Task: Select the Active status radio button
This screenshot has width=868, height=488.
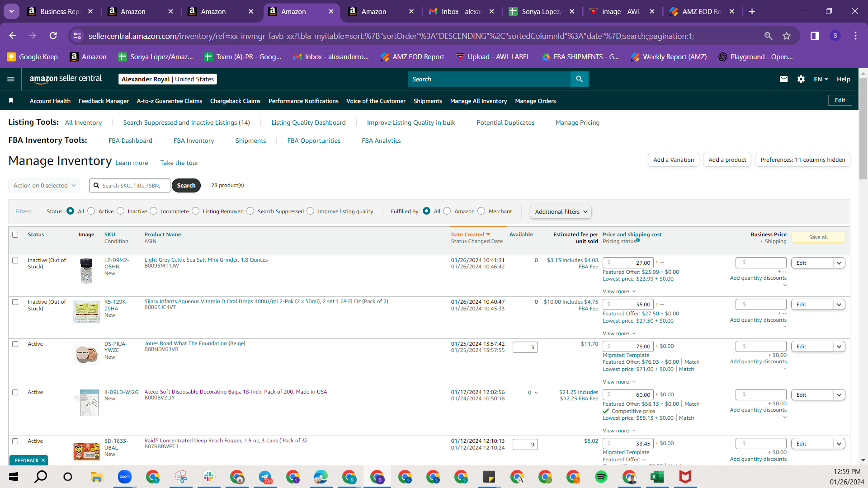Action: 91,211
